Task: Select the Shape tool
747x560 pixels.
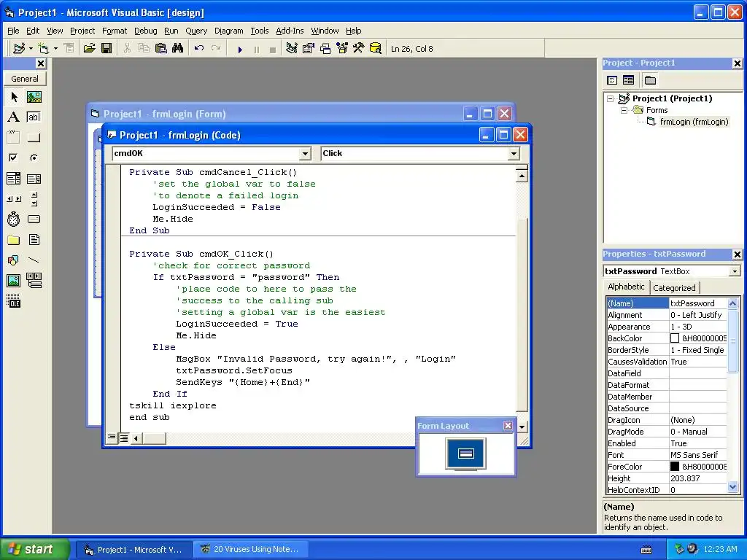Action: click(x=14, y=260)
